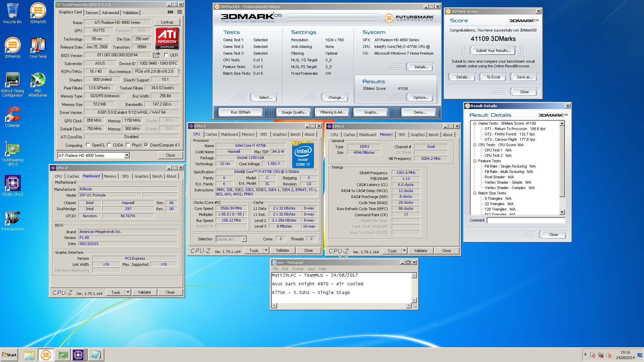
Task: Open the Tools dropdown arrow in Mainboard CPU-Z
Action: 128,292
